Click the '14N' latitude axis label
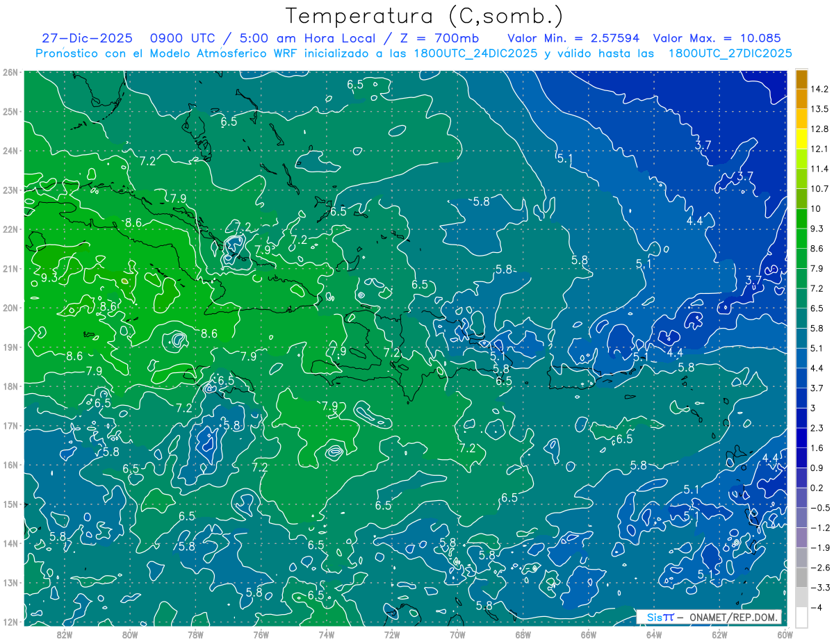 [x=10, y=543]
